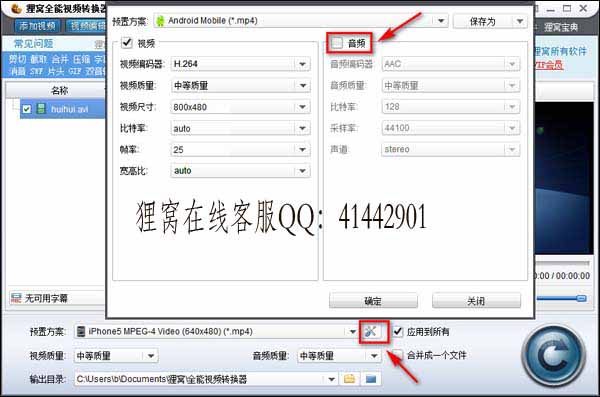Expand the 帧率 25 dropdown

point(302,149)
